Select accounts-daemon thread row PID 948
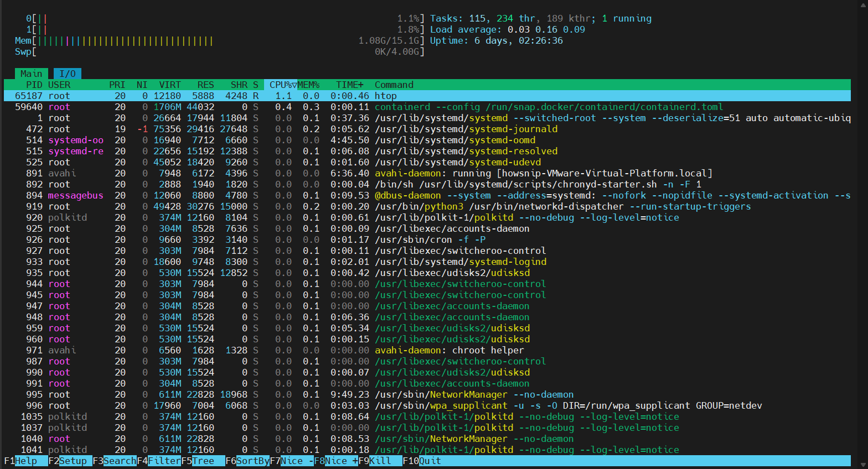 click(x=427, y=317)
